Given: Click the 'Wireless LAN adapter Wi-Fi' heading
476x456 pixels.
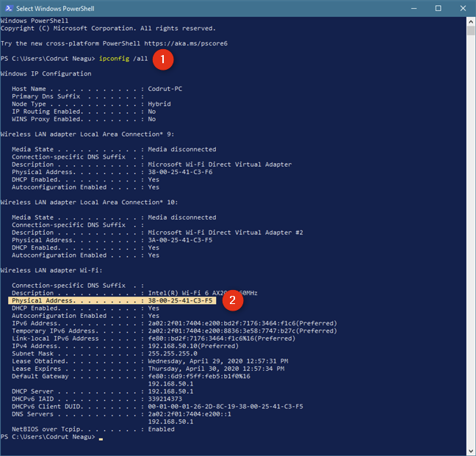Looking at the screenshot, I should [x=51, y=270].
